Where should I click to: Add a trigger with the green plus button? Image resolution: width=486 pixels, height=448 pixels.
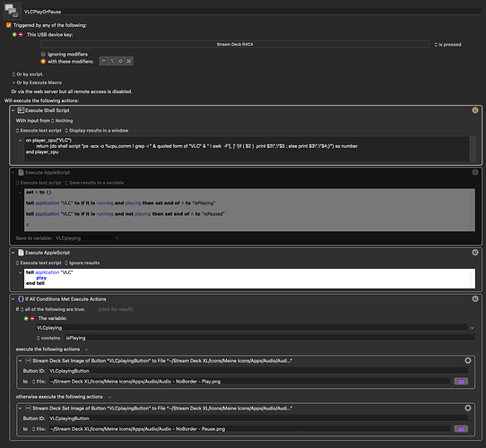point(14,35)
